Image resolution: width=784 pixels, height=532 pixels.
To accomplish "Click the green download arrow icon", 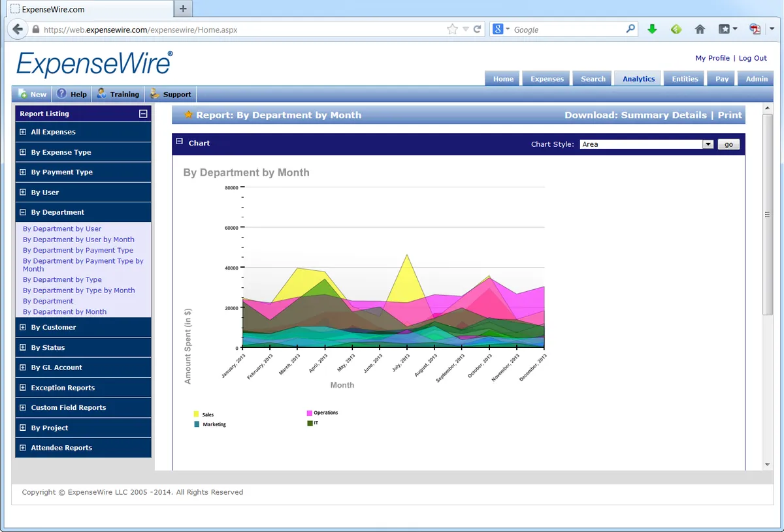I will (651, 29).
